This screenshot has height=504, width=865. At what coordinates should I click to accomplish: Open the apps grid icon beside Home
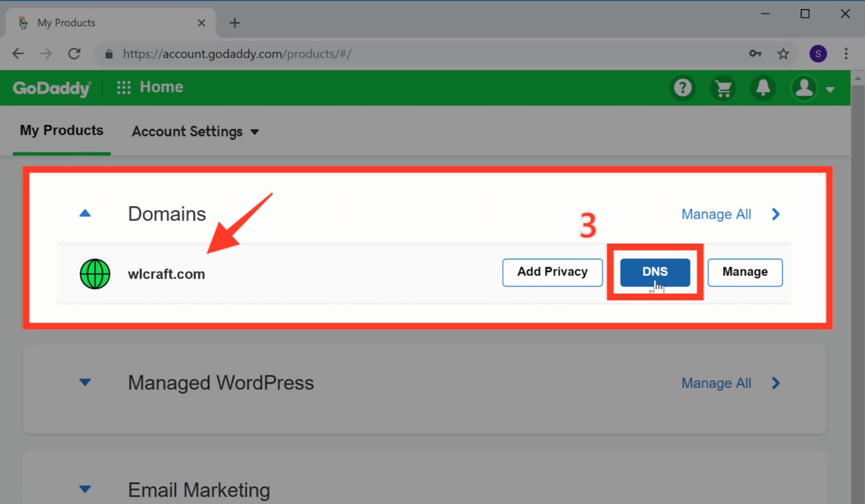pos(124,87)
